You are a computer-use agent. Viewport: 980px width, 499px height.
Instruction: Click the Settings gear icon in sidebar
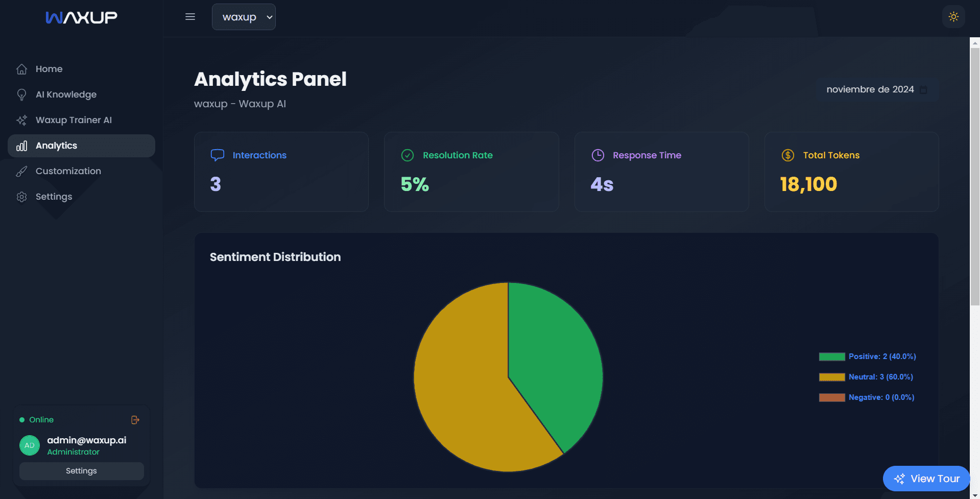pos(21,197)
